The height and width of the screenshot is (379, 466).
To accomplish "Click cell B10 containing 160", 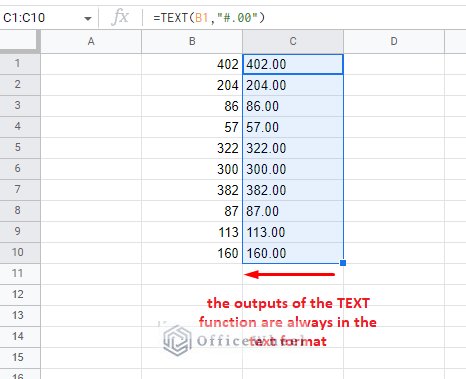I will 192,253.
